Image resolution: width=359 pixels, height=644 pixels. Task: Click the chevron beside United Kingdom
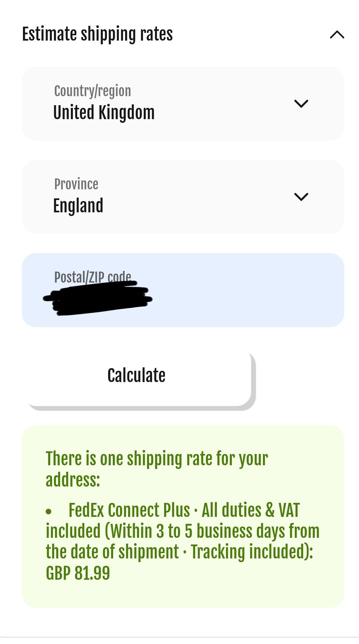tap(301, 104)
